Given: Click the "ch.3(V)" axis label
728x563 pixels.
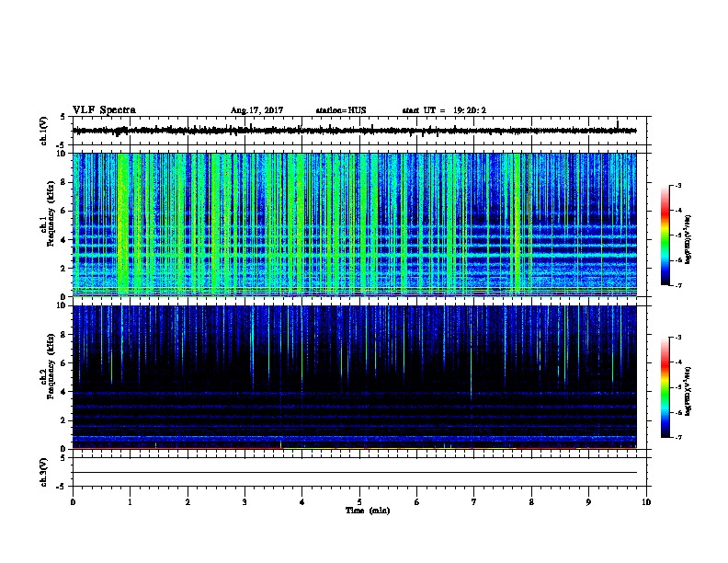Looking at the screenshot, I should [44, 472].
